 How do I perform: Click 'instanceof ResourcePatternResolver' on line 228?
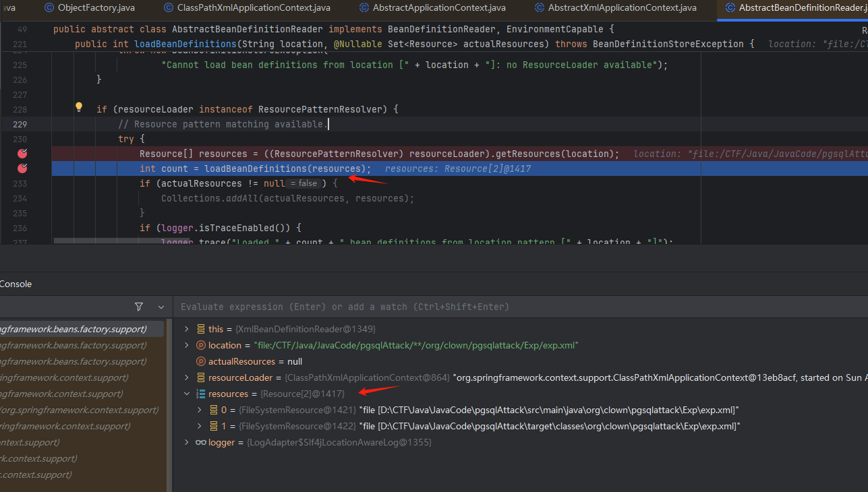click(291, 109)
